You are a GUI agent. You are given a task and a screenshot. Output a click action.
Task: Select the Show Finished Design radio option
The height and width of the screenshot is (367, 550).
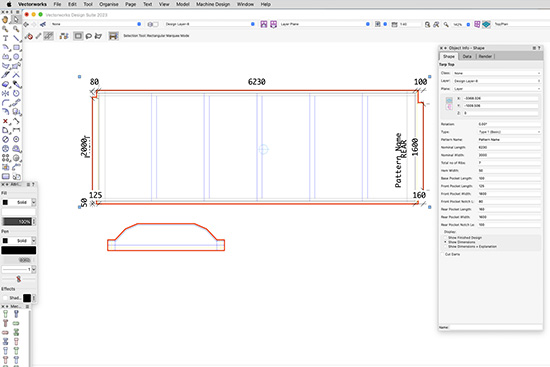pos(445,238)
